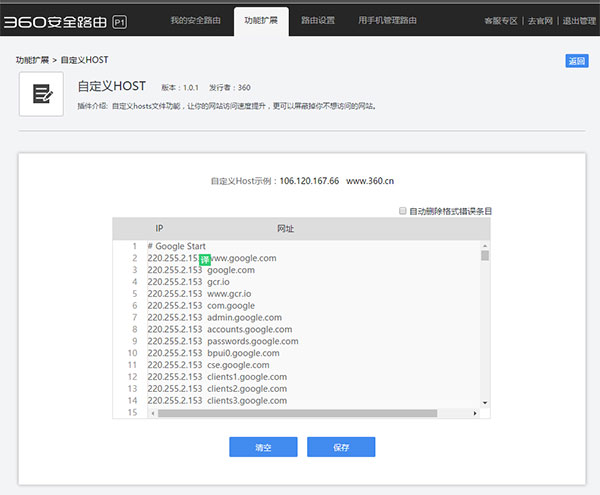Open the 用手机管理路由 tab
The width and height of the screenshot is (600, 495).
coord(387,20)
